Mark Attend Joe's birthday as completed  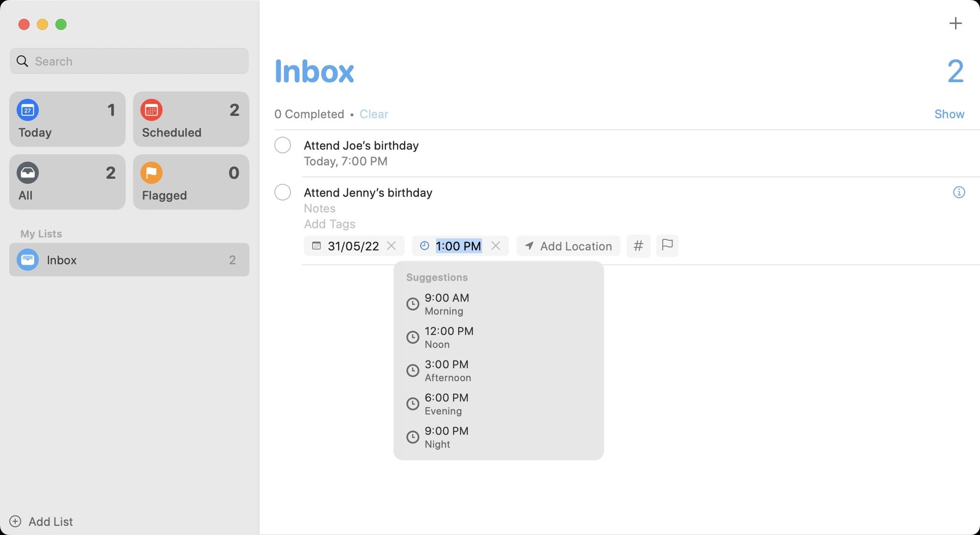click(283, 145)
